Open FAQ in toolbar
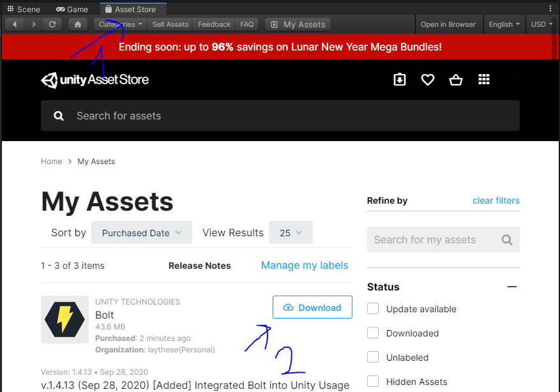The height and width of the screenshot is (392, 560). tap(246, 24)
